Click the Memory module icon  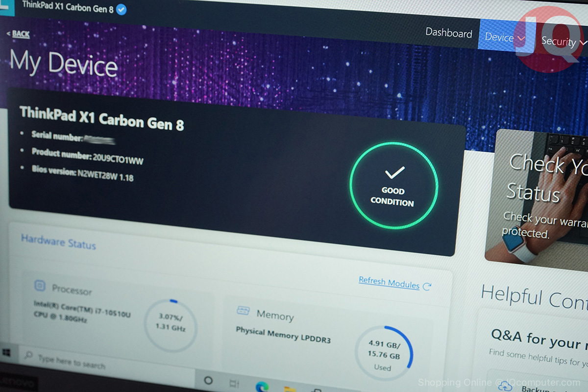pyautogui.click(x=243, y=311)
